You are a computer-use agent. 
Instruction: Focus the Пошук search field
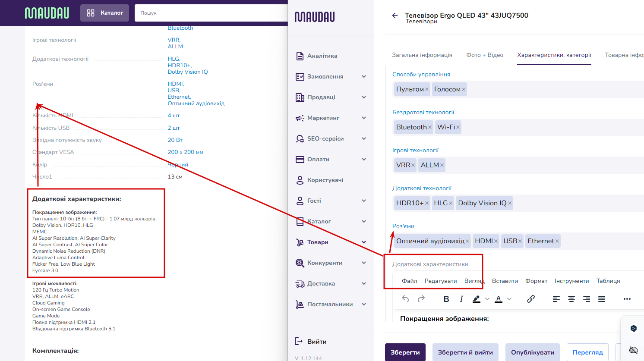(x=211, y=13)
